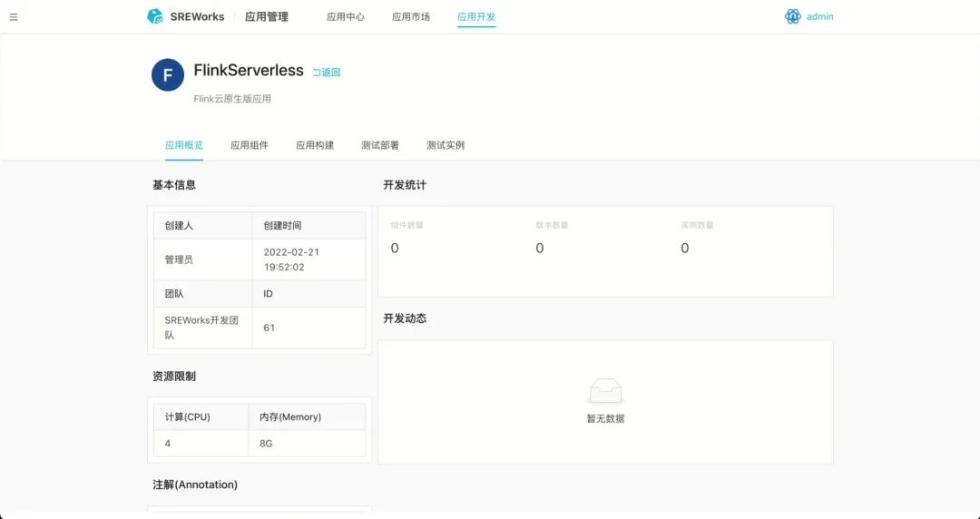980x519 pixels.
Task: Switch to the 应用组件 tab
Action: (x=250, y=145)
